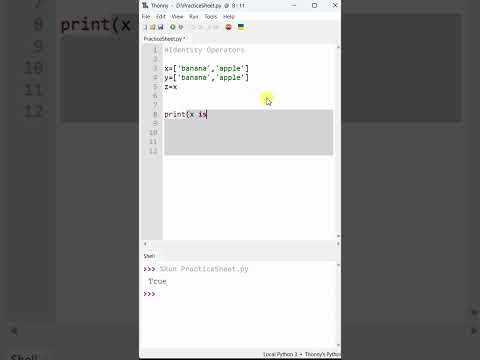Viewport: 480px width, 360px height.
Task: Click the shell scrollbar down arrow
Action: (338, 345)
